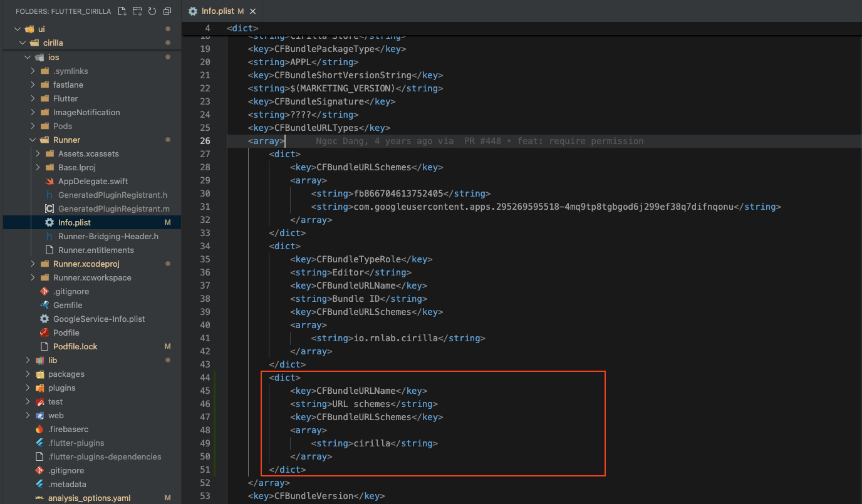This screenshot has height=504, width=862.
Task: Collapse all folders using the header icon
Action: click(167, 11)
